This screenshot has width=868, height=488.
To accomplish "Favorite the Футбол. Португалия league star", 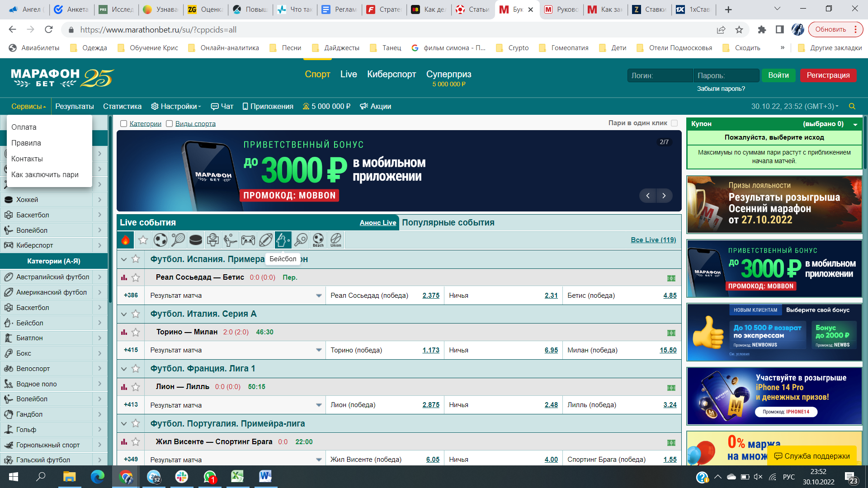I will (136, 423).
